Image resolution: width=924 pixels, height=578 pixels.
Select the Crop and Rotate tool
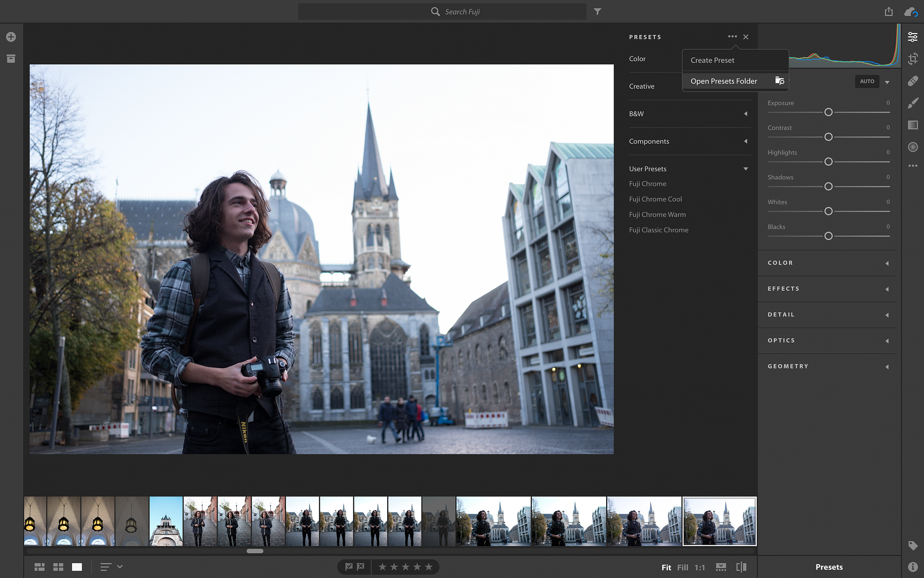tap(913, 59)
